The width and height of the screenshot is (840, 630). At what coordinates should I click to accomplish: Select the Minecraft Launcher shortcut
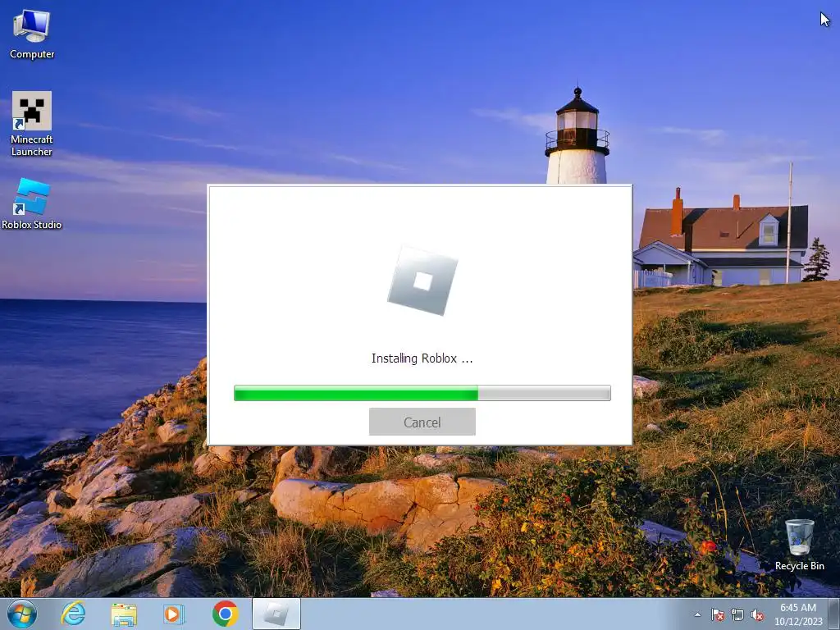[x=32, y=124]
